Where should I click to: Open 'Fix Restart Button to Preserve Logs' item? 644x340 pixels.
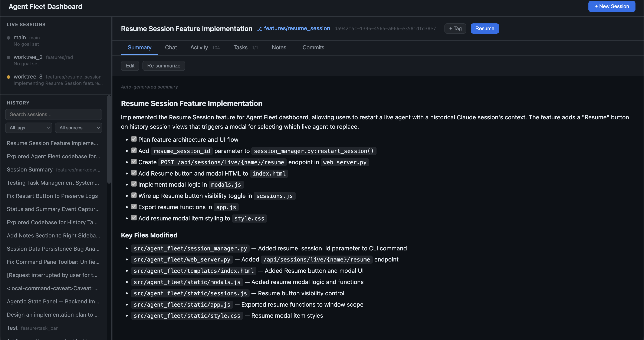[53, 196]
